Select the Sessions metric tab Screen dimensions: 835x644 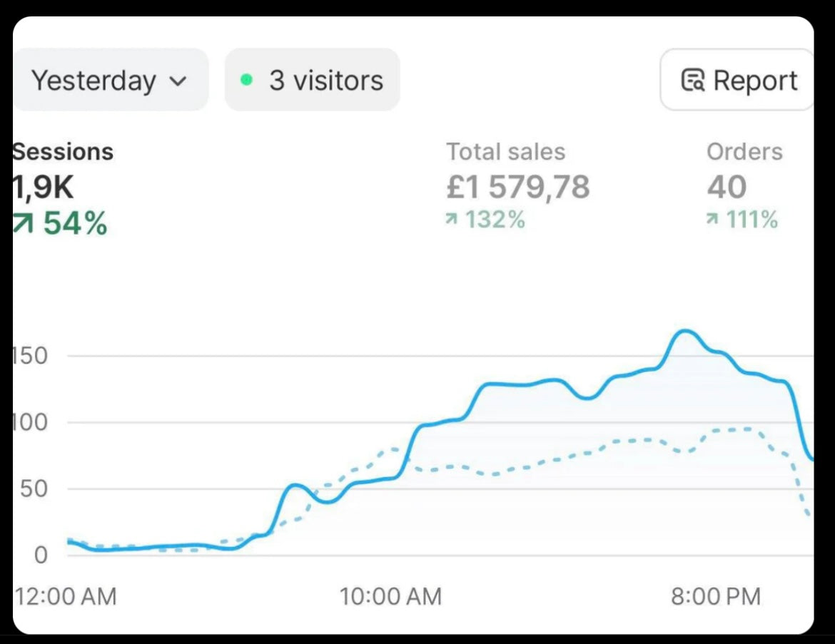click(63, 152)
